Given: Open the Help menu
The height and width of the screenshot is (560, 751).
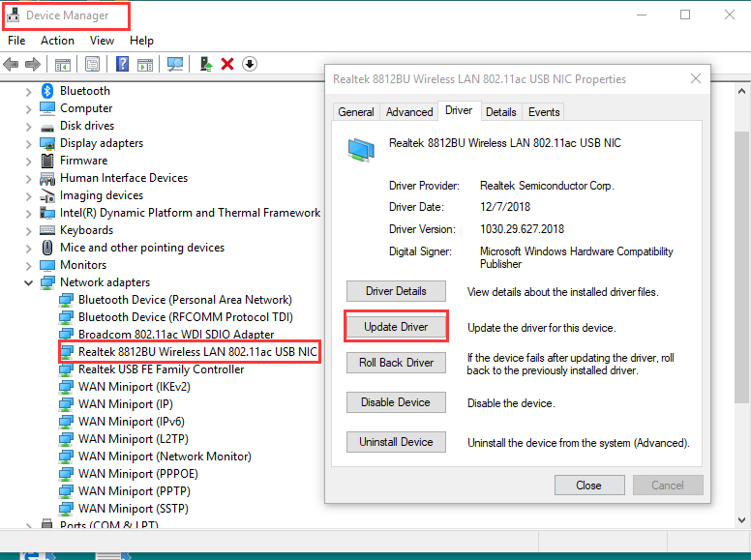Looking at the screenshot, I should [x=141, y=41].
